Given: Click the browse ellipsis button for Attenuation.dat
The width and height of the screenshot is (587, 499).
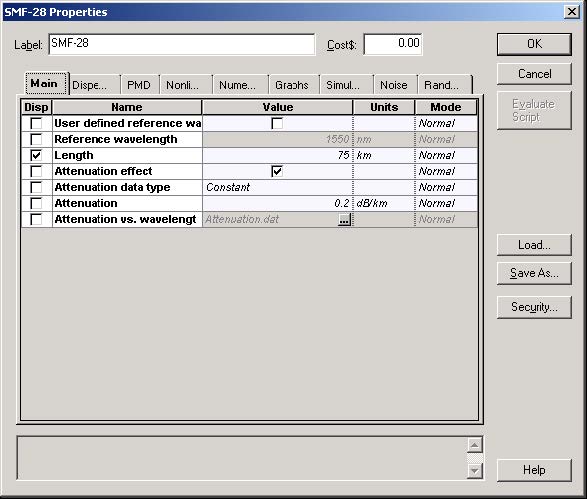Looking at the screenshot, I should point(344,219).
